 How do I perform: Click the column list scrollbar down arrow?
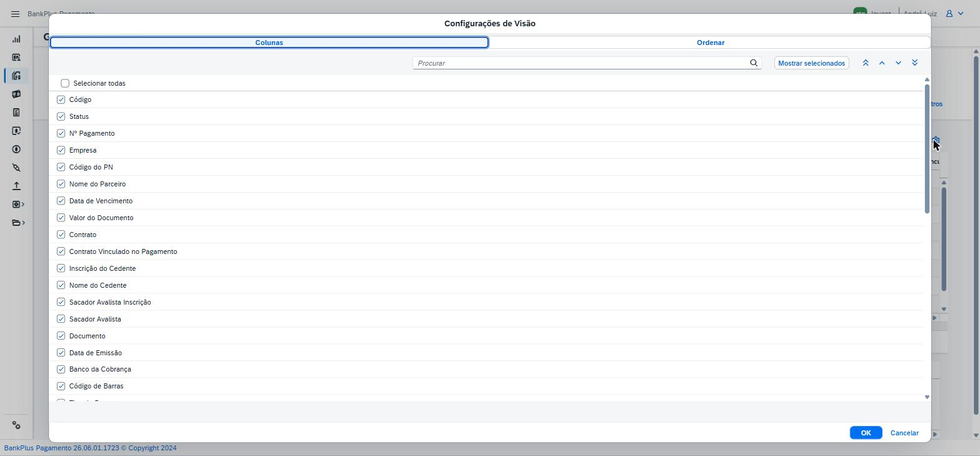click(927, 397)
